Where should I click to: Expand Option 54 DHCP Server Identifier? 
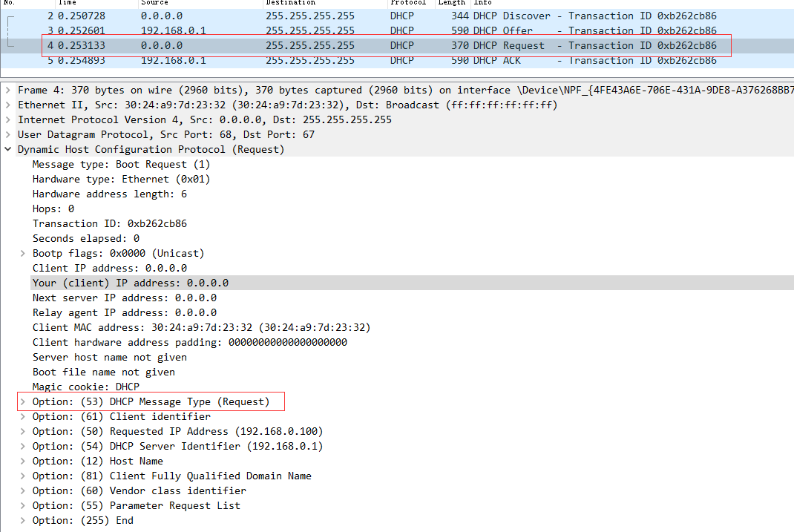tap(23, 447)
